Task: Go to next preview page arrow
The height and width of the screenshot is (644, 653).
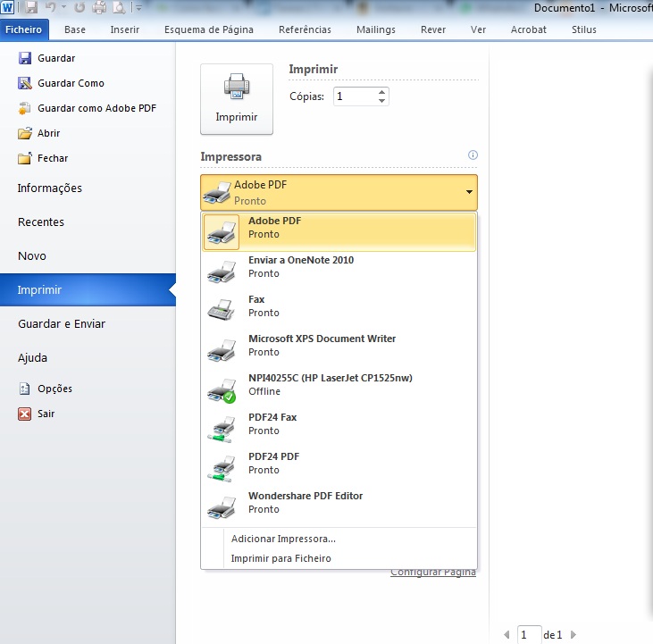Action: [x=573, y=635]
